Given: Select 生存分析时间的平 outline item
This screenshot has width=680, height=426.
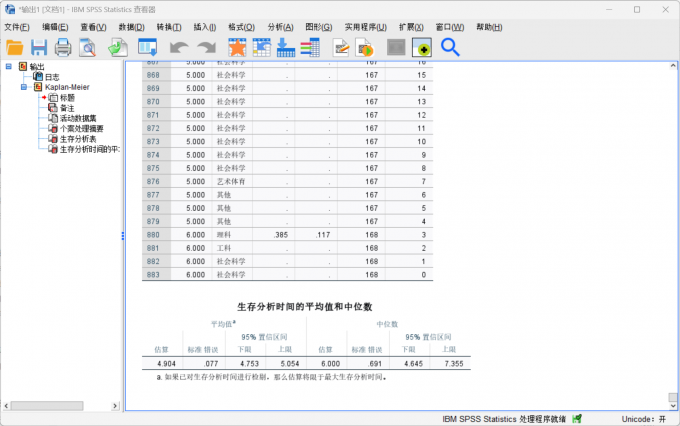Looking at the screenshot, I should tap(90, 149).
